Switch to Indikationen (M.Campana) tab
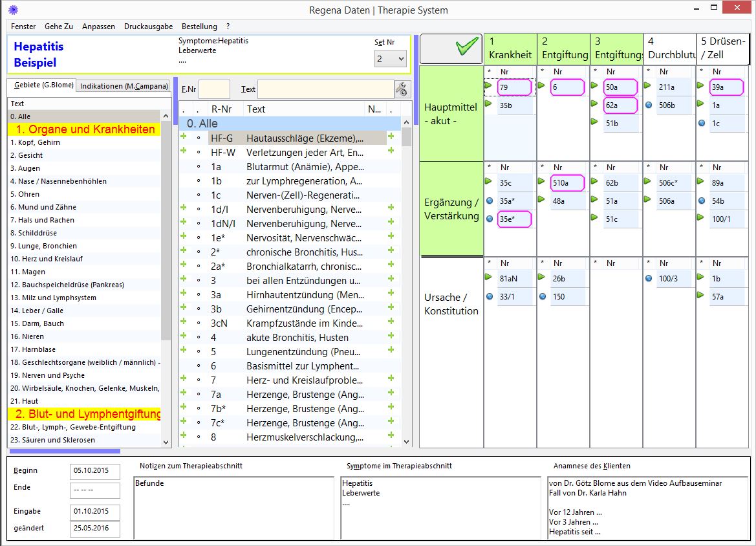Viewport: 756px width, 546px height. point(124,86)
